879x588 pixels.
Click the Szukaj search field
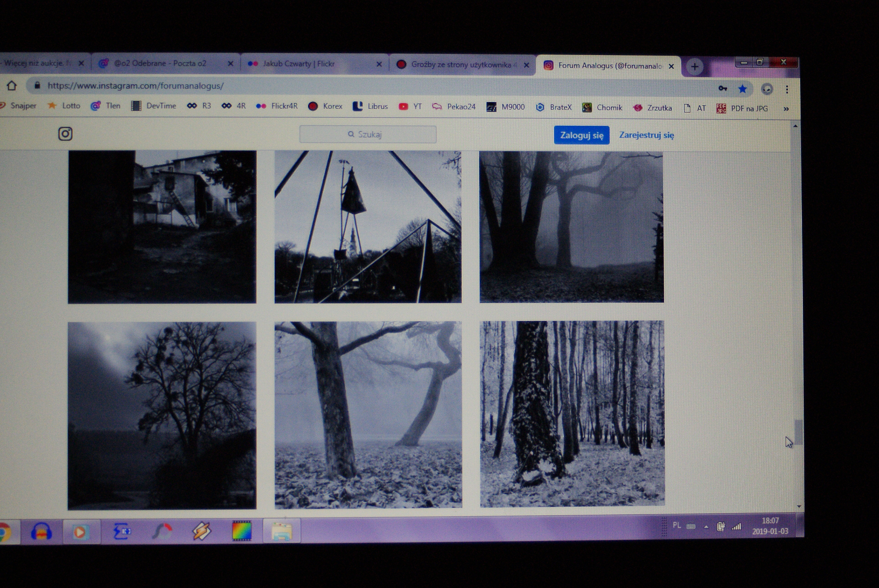click(x=368, y=135)
